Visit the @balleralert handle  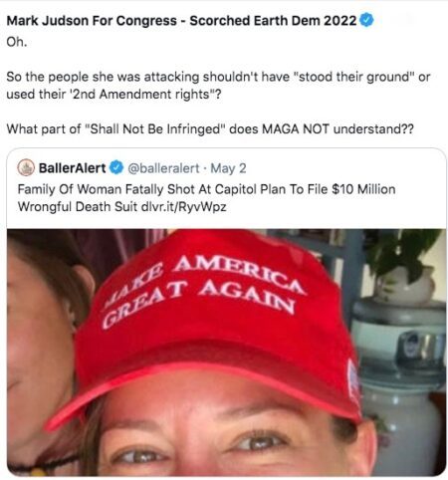pos(163,168)
